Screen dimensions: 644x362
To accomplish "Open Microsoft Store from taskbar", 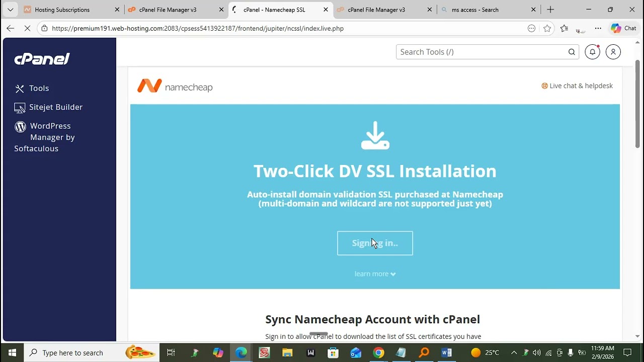I will point(333,352).
